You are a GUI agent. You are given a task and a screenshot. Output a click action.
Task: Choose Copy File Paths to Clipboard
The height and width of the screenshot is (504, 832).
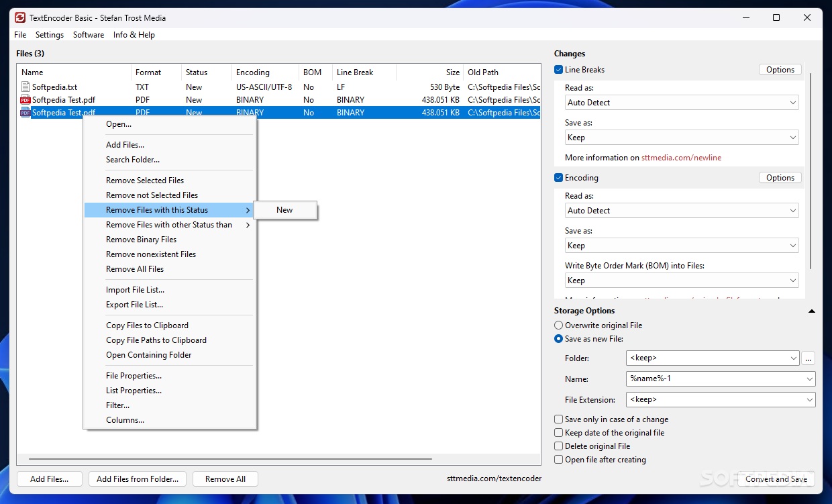(x=169, y=340)
